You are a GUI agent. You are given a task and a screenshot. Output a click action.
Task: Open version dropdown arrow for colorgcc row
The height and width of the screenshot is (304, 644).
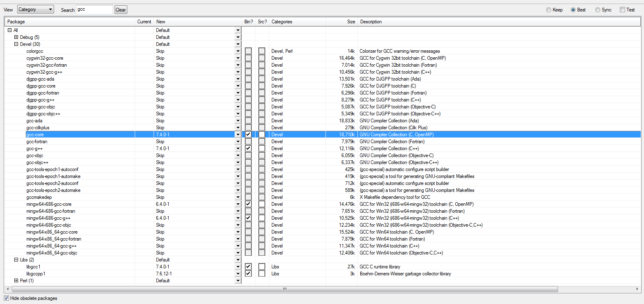[238, 51]
